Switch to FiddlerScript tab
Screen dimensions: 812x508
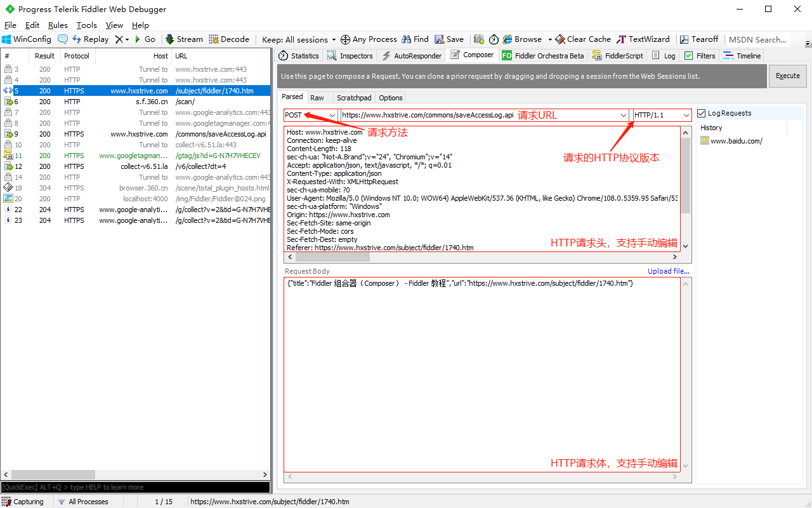click(618, 56)
